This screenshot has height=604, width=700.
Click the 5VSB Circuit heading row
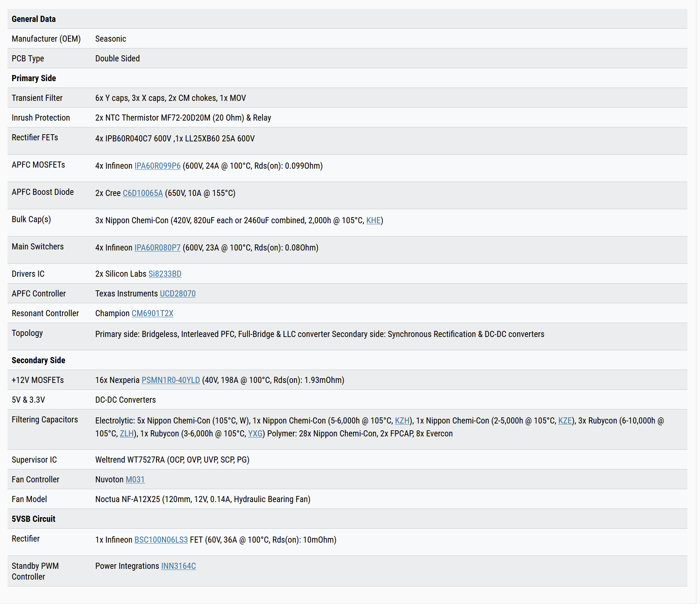pyautogui.click(x=33, y=519)
